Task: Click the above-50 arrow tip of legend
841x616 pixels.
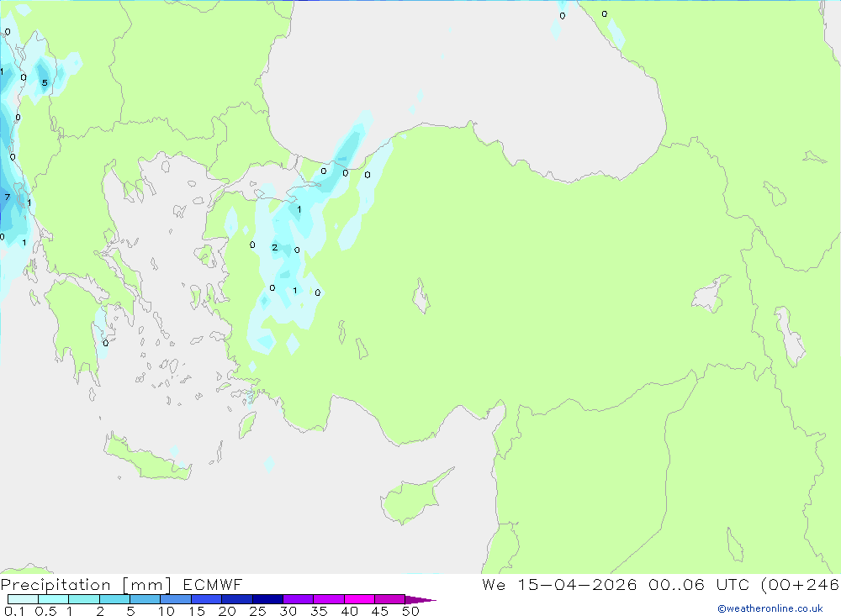Action: coord(420,600)
